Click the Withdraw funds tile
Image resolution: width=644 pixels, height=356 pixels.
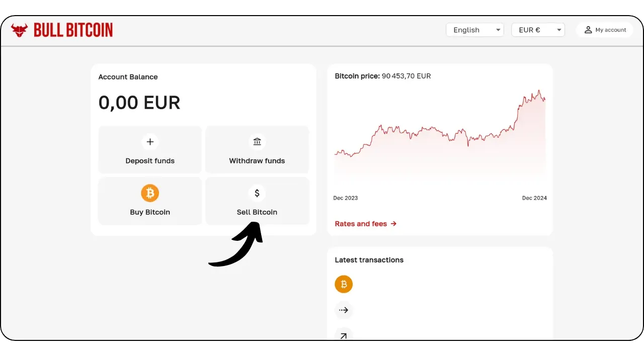pyautogui.click(x=257, y=149)
